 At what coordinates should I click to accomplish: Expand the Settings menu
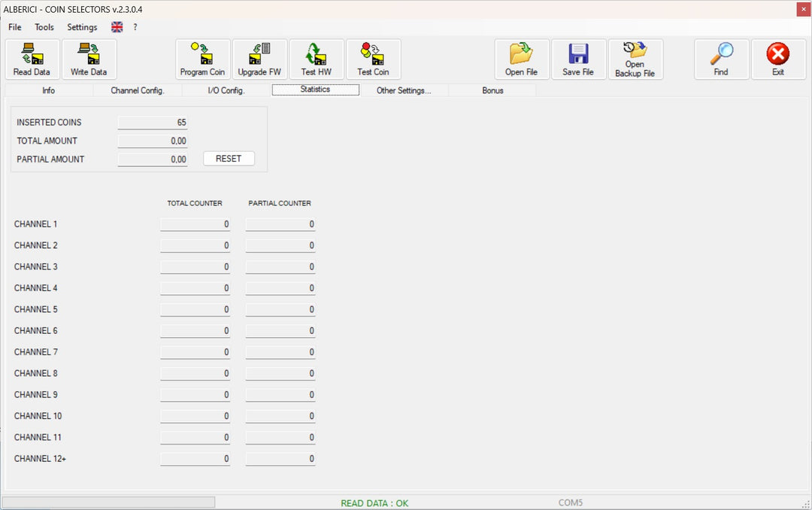[82, 27]
